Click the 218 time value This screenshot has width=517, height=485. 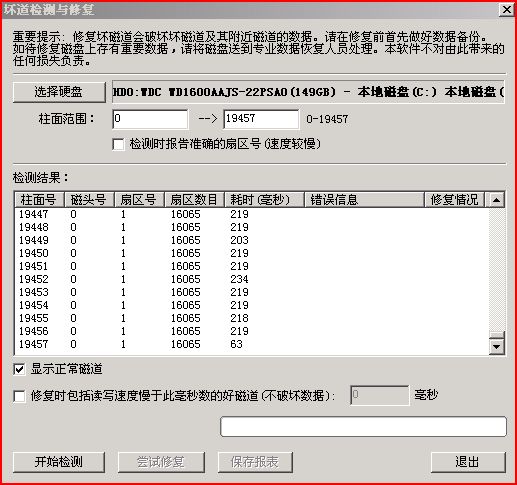click(239, 318)
